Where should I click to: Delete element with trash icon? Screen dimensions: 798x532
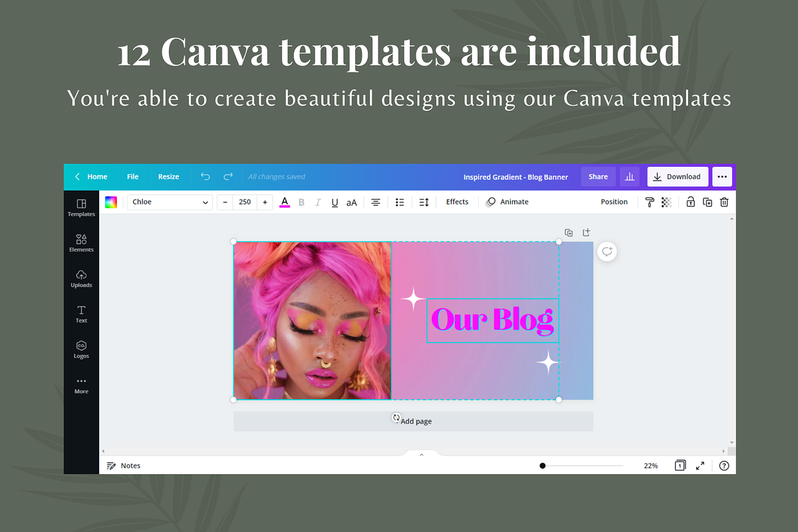[724, 202]
